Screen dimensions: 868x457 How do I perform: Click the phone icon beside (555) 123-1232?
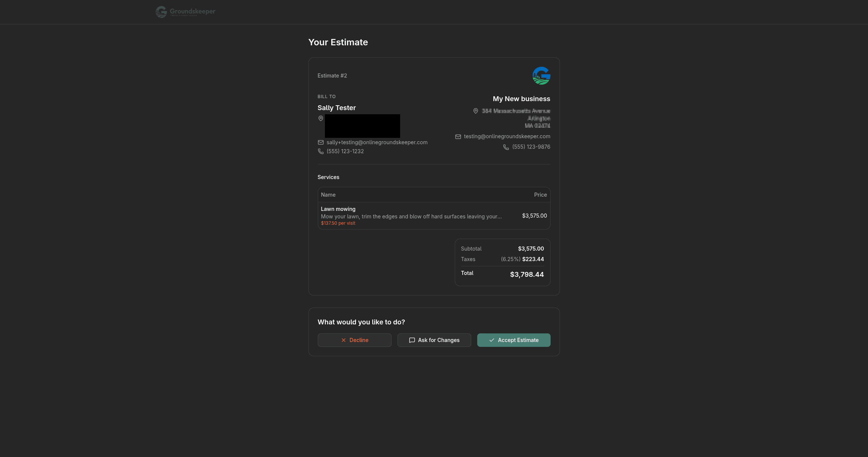[x=320, y=151]
